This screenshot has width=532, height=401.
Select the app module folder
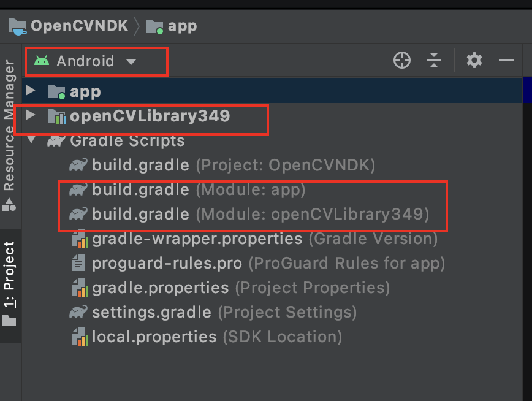pyautogui.click(x=272, y=91)
